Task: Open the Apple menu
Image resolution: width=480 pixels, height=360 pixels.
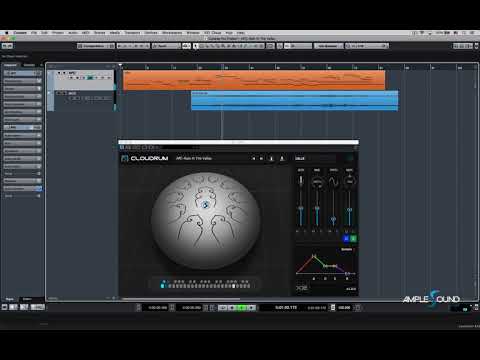Action: pyautogui.click(x=6, y=33)
